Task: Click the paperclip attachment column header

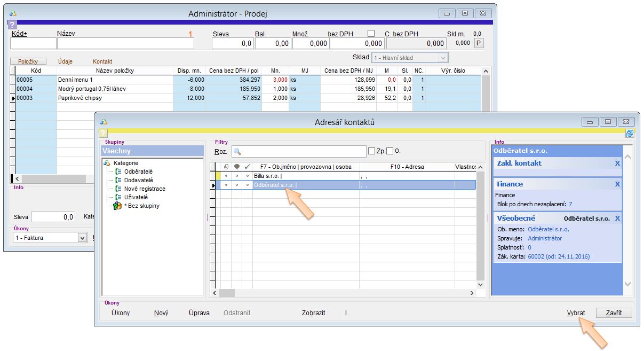Action: (x=226, y=167)
